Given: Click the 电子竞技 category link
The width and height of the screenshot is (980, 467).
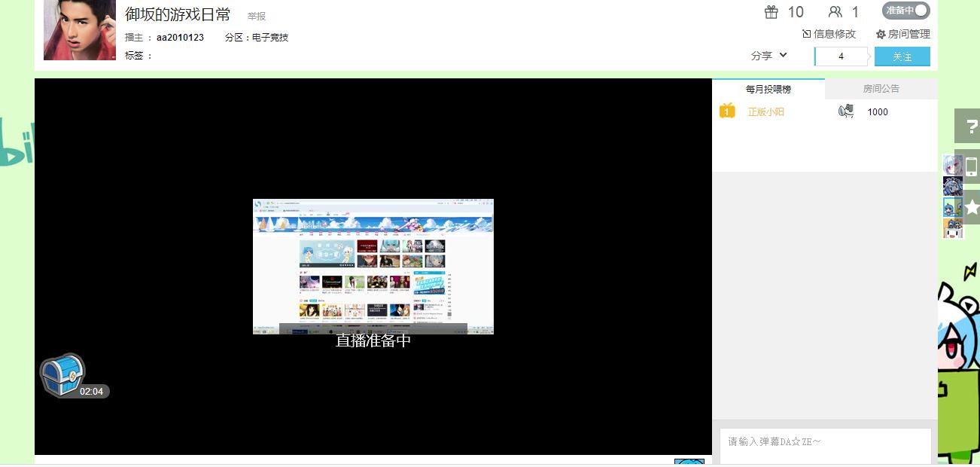Looking at the screenshot, I should 270,38.
